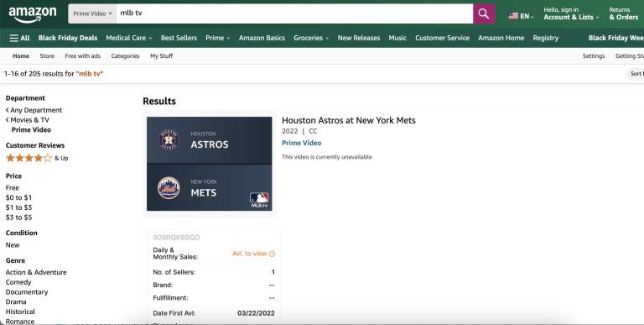Open Amazon Basics

(262, 38)
